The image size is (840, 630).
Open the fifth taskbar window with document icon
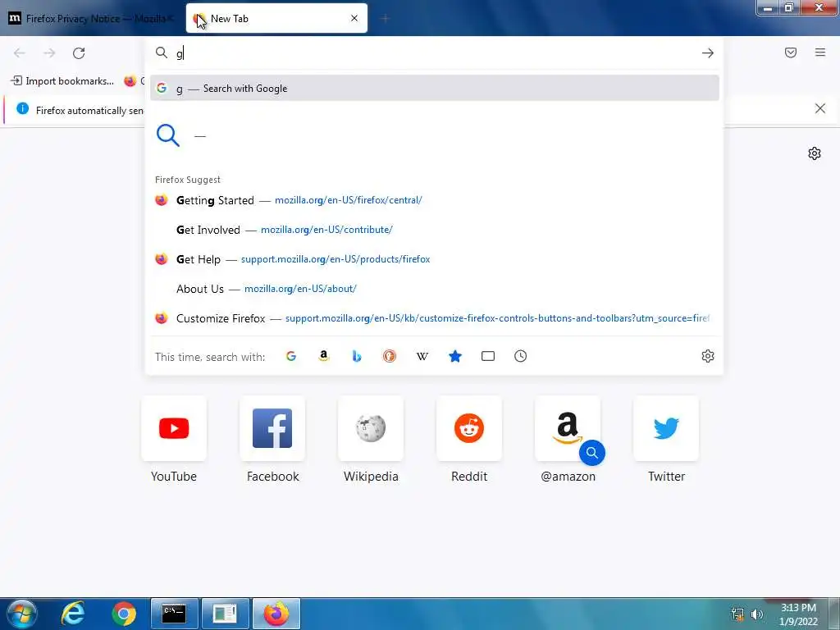point(225,614)
